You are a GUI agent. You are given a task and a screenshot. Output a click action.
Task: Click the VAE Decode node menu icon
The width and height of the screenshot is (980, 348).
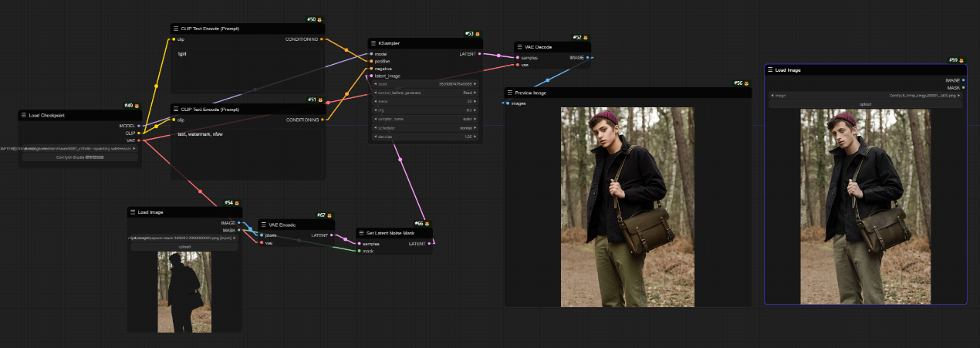click(519, 47)
